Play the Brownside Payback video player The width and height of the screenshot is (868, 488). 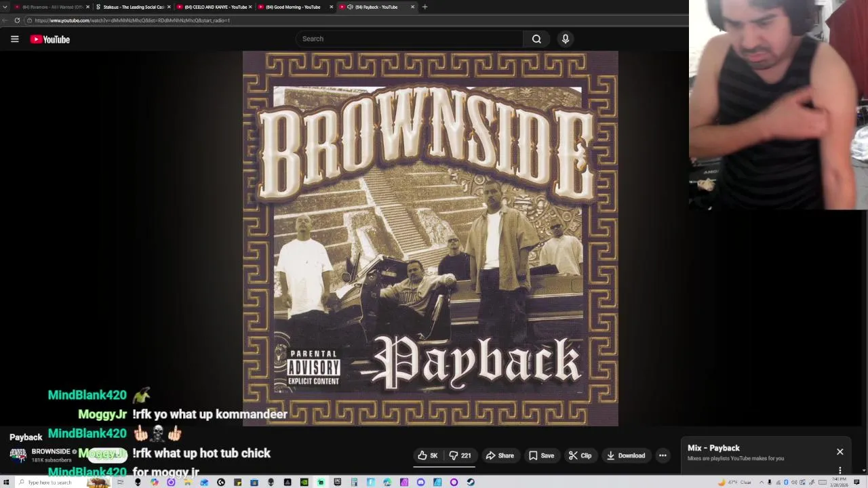click(431, 239)
